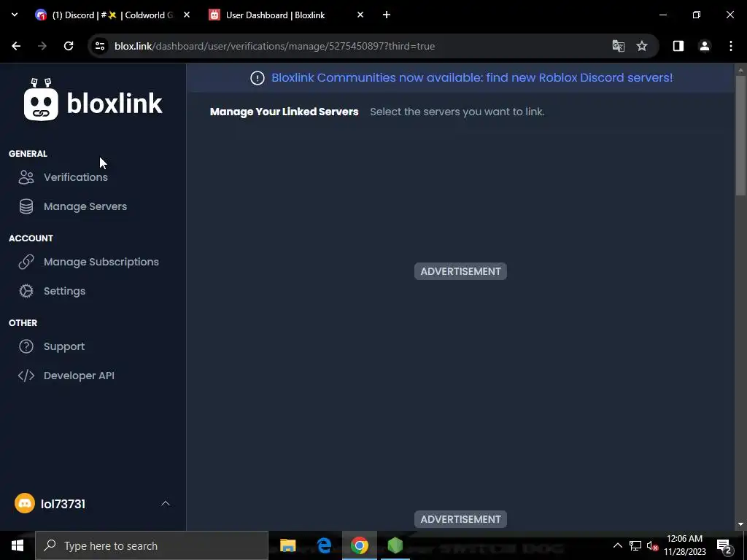The height and width of the screenshot is (560, 747).
Task: Open a new browser tab
Action: pyautogui.click(x=387, y=15)
